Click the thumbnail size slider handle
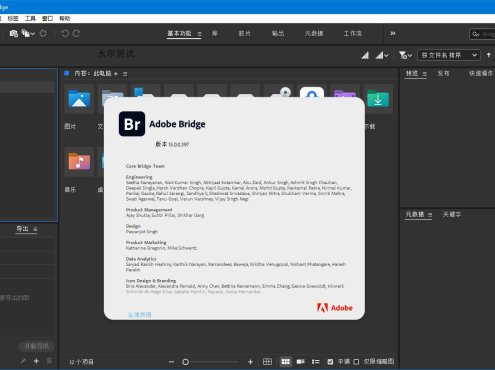This screenshot has height=370, width=495. click(x=186, y=362)
